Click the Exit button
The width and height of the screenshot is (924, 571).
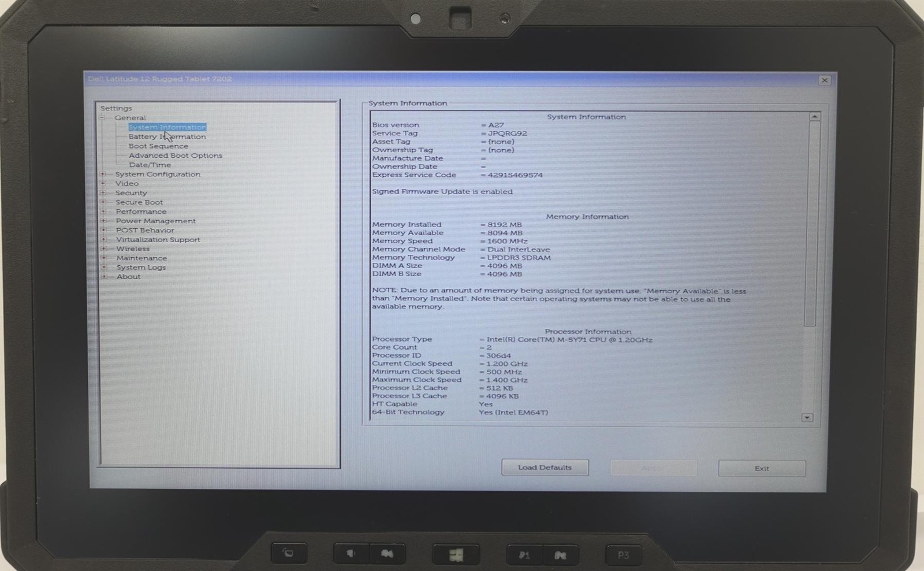pyautogui.click(x=762, y=468)
